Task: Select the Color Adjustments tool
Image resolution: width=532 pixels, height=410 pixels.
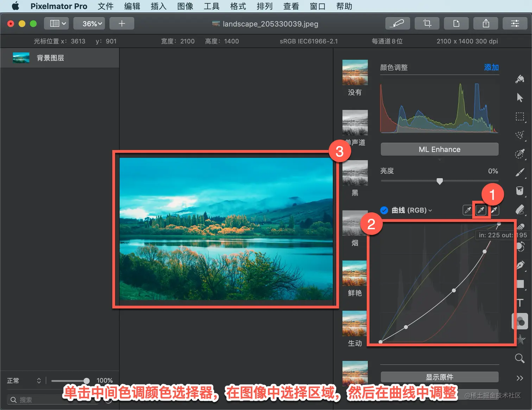Action: tap(520, 321)
